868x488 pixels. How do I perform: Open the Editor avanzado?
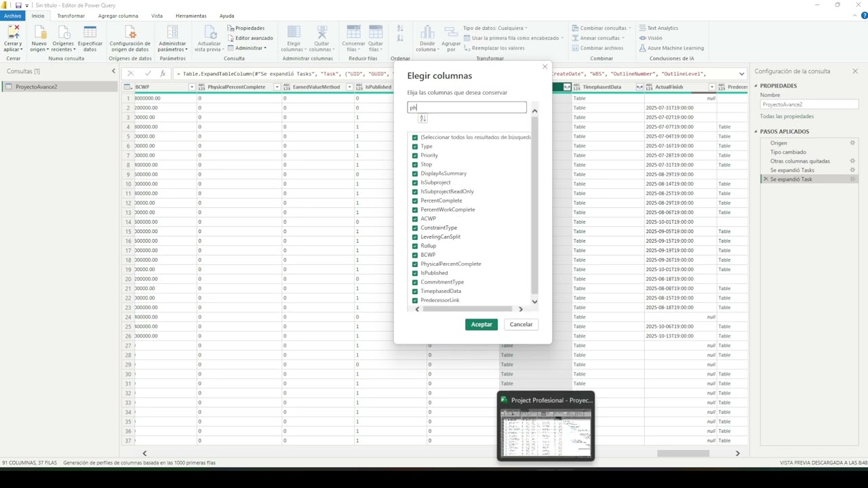pyautogui.click(x=250, y=38)
